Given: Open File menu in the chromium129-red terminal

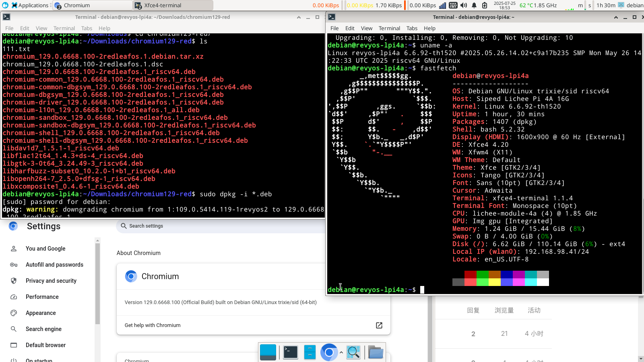Looking at the screenshot, I should point(9,28).
